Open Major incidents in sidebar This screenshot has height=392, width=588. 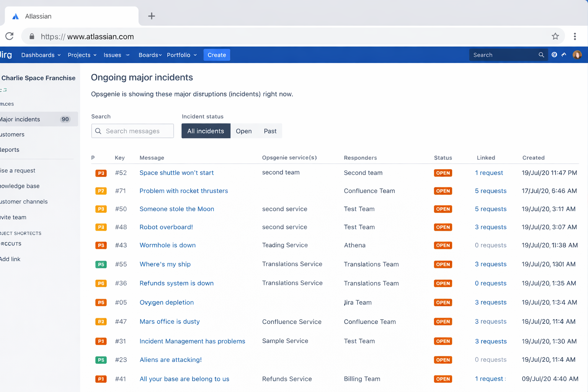pyautogui.click(x=21, y=119)
